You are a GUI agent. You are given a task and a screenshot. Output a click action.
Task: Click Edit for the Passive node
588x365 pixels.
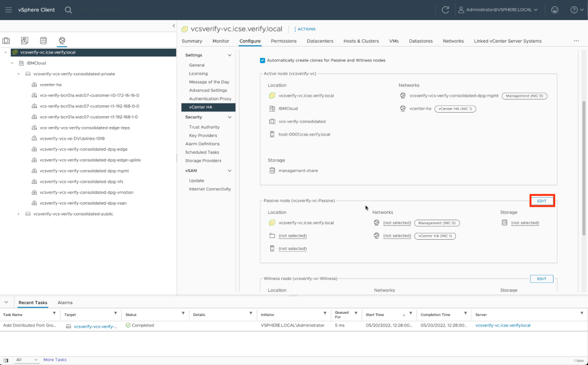541,201
